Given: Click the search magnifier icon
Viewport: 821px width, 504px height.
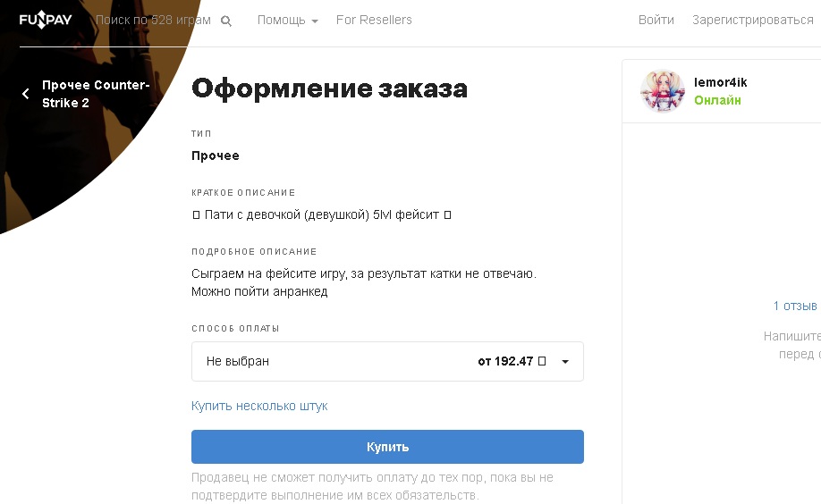Looking at the screenshot, I should (226, 21).
